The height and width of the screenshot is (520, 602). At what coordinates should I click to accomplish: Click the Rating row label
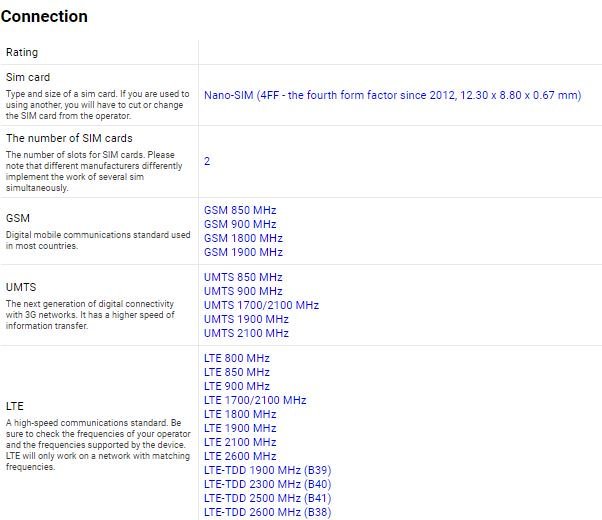[x=22, y=52]
